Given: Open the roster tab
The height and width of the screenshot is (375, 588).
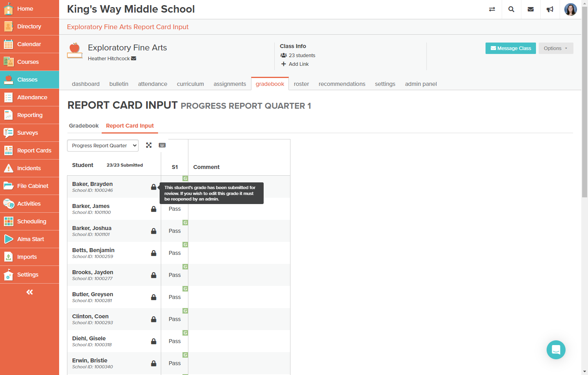Looking at the screenshot, I should click(x=301, y=84).
